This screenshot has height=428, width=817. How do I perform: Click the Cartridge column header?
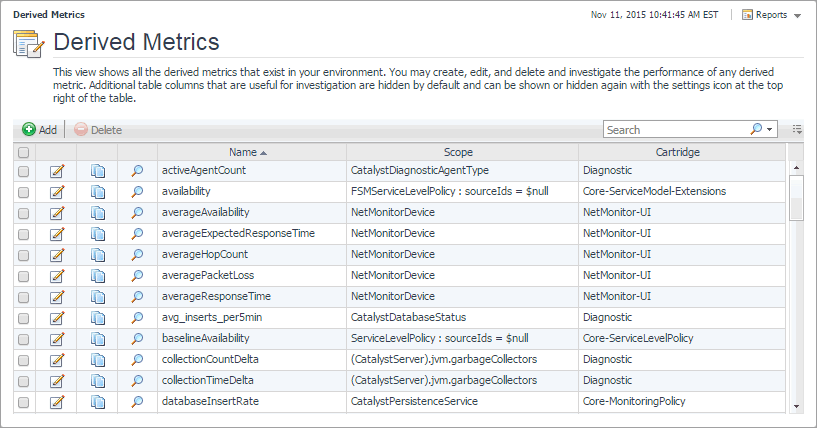pos(677,152)
